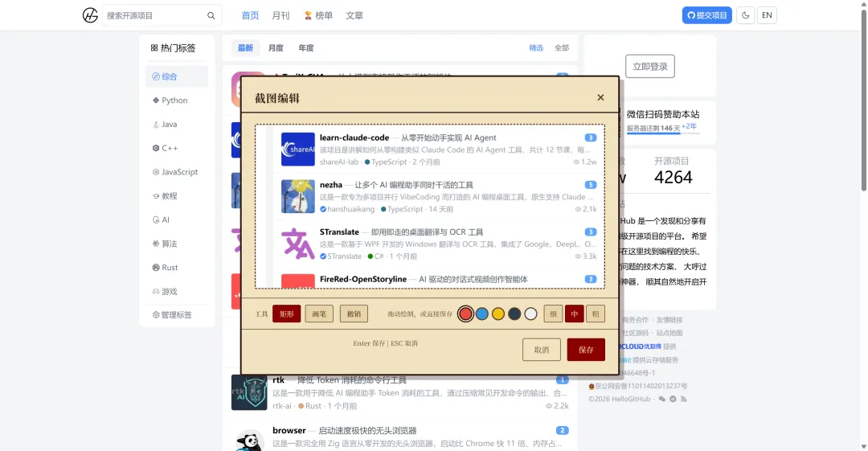
Task: Pick the white color swatch
Action: coord(530,314)
